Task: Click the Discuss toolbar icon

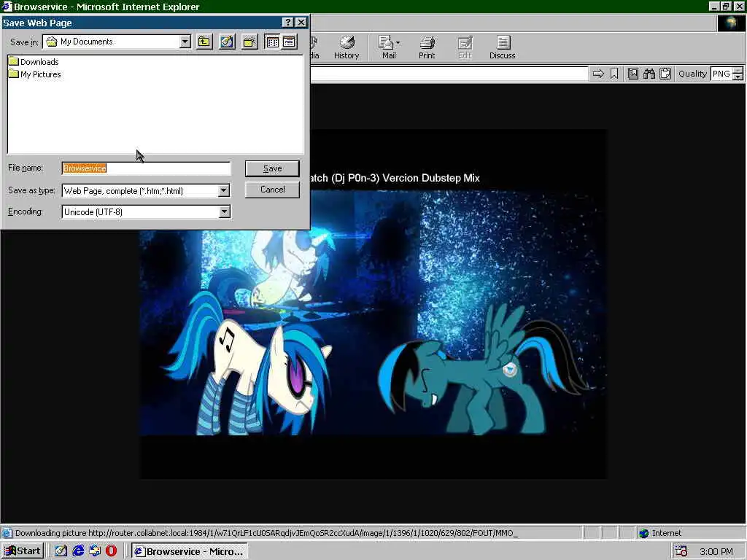Action: (x=502, y=47)
